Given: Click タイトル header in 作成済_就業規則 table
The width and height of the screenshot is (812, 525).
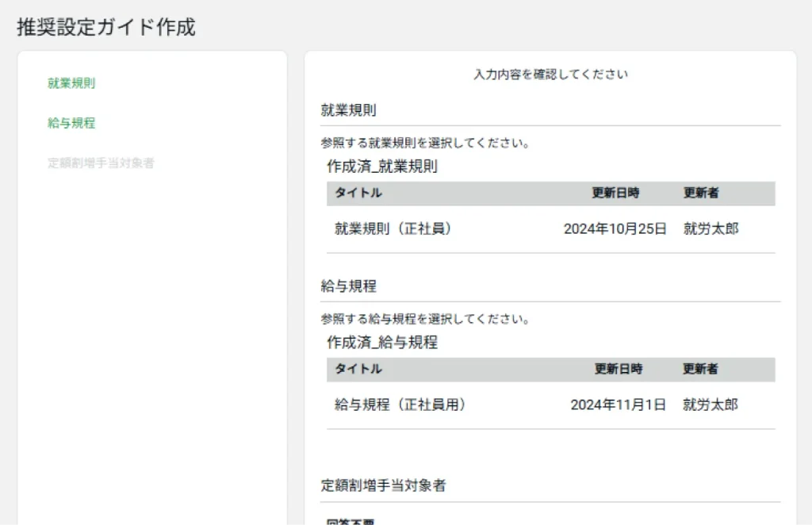Looking at the screenshot, I should 358,193.
